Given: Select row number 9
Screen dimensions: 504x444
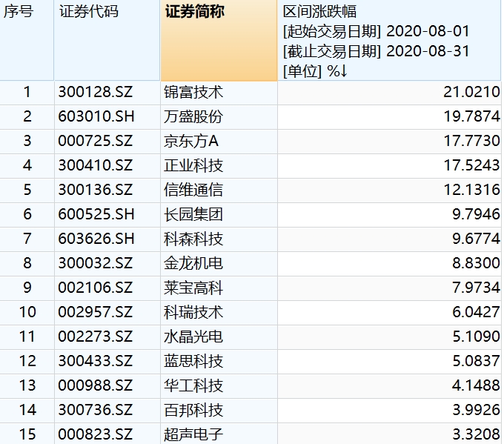Looking at the screenshot, I should click(x=27, y=288).
